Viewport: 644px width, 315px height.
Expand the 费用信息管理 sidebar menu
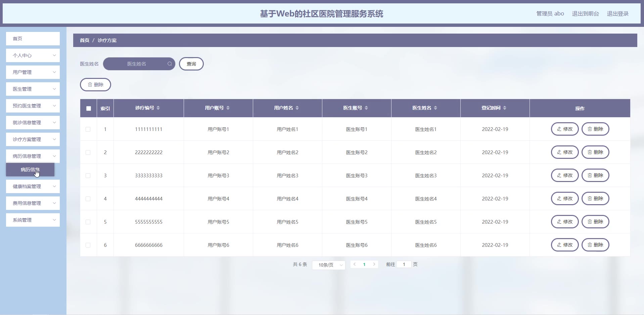click(33, 203)
